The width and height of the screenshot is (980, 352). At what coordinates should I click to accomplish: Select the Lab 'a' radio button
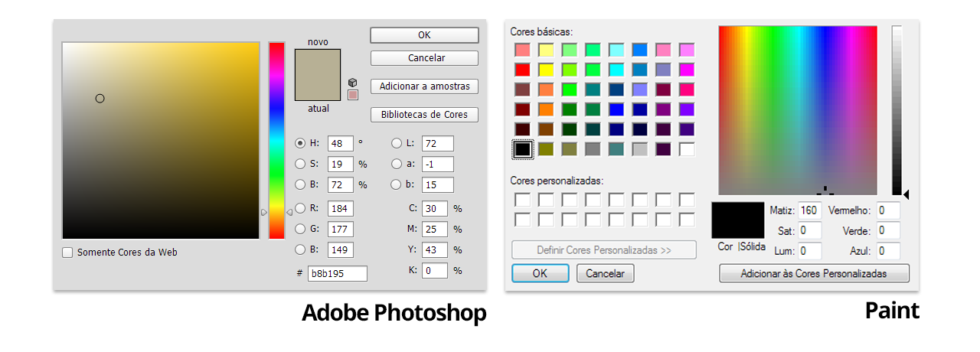[396, 164]
